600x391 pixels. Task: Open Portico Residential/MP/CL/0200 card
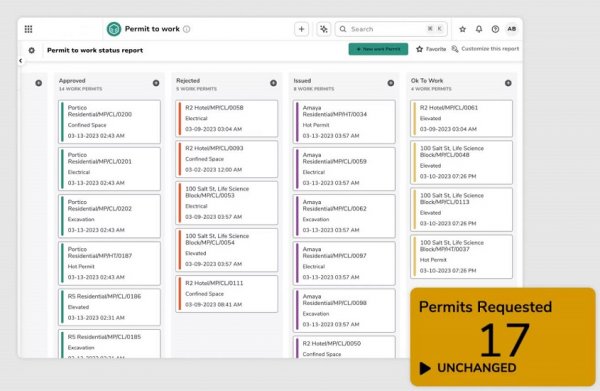pos(109,122)
